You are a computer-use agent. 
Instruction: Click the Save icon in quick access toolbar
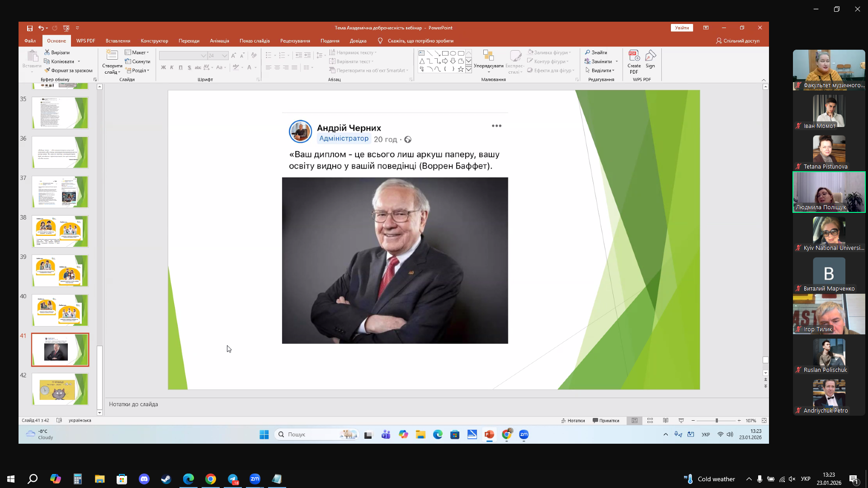point(30,28)
